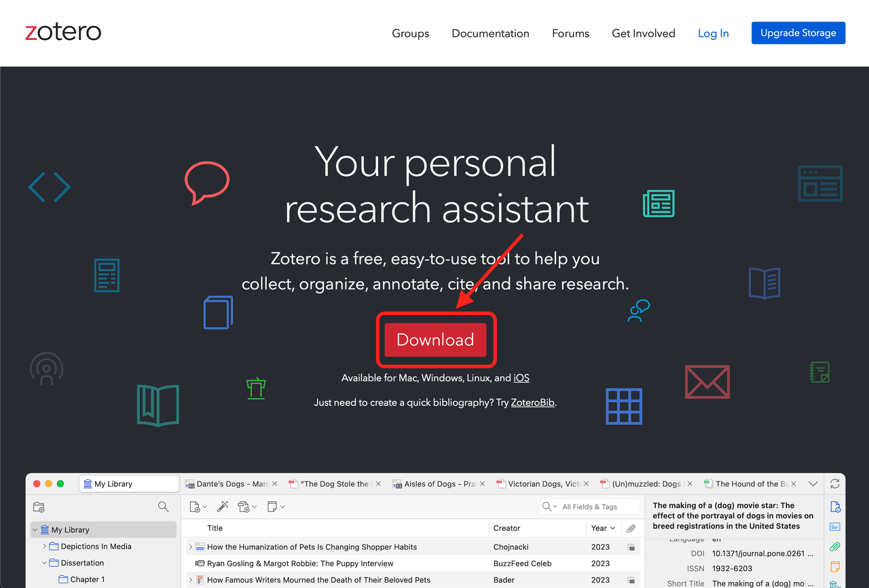Expand the Depictions In Media collection

tap(45, 546)
